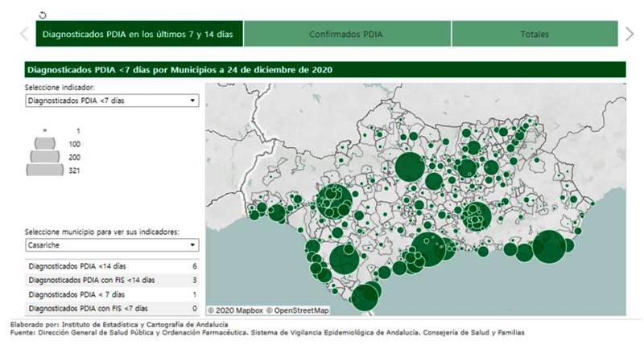This screenshot has width=644, height=349.
Task: Expand the indicator selection dropdown
Action: pyautogui.click(x=111, y=101)
